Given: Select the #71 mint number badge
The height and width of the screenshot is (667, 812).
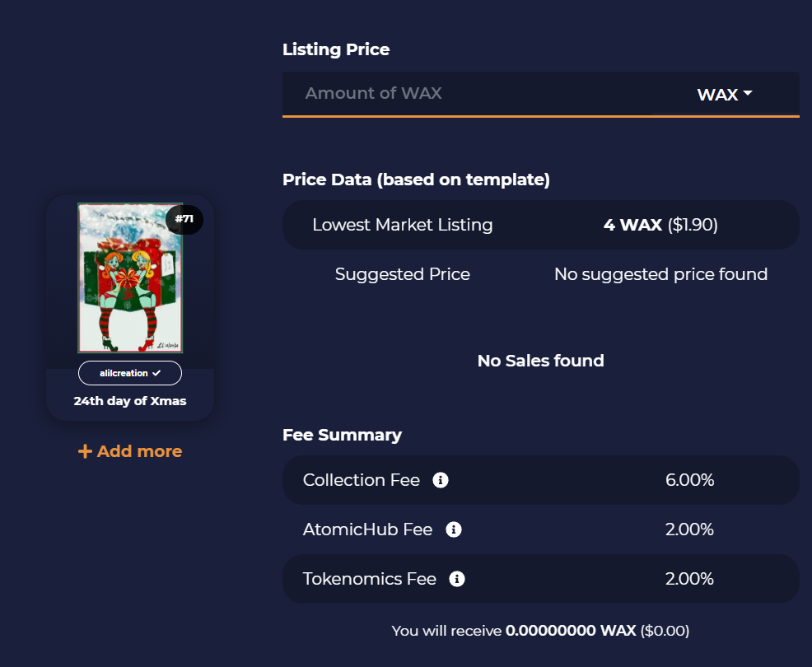Looking at the screenshot, I should (184, 219).
